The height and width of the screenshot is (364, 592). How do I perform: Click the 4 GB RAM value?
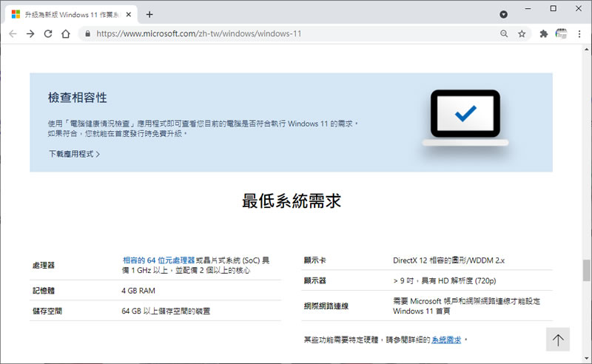coord(138,291)
